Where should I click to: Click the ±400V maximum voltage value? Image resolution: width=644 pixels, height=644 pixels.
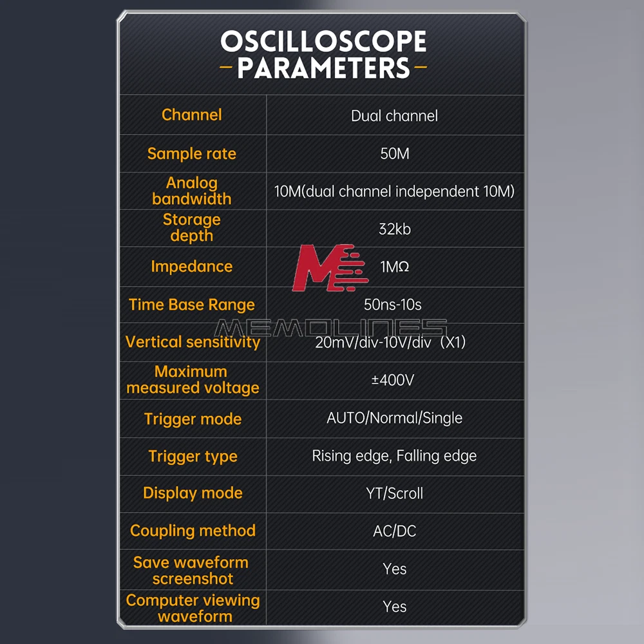pyautogui.click(x=393, y=380)
